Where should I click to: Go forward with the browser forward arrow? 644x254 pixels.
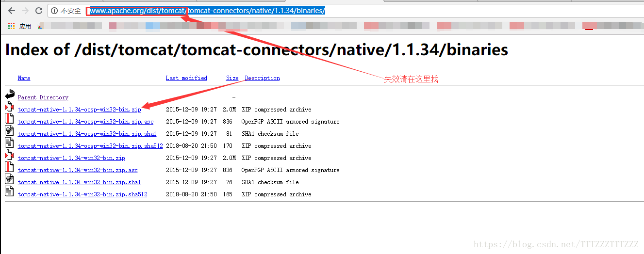pos(25,10)
